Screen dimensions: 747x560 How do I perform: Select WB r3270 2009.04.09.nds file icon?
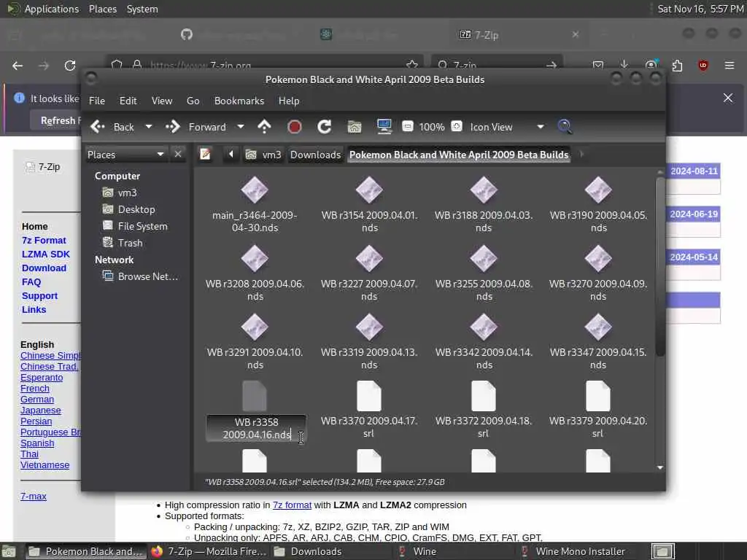pos(598,259)
